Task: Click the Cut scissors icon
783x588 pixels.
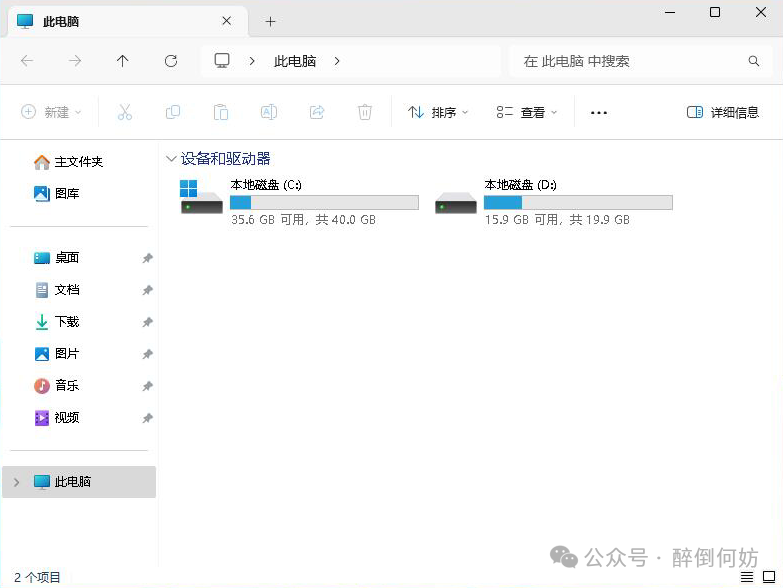Action: tap(125, 113)
